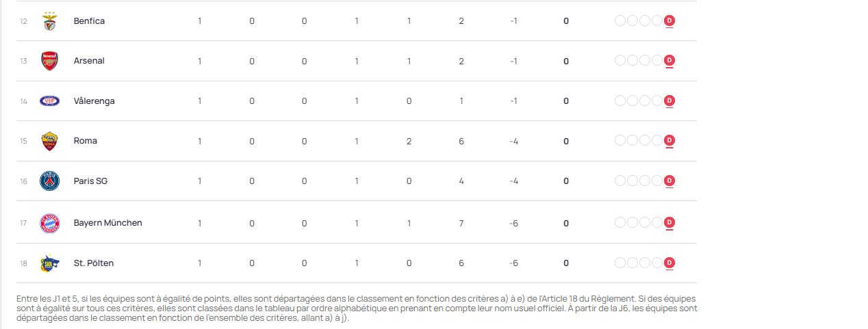The height and width of the screenshot is (329, 868).
Task: Open the Benfica team link
Action: [x=89, y=21]
